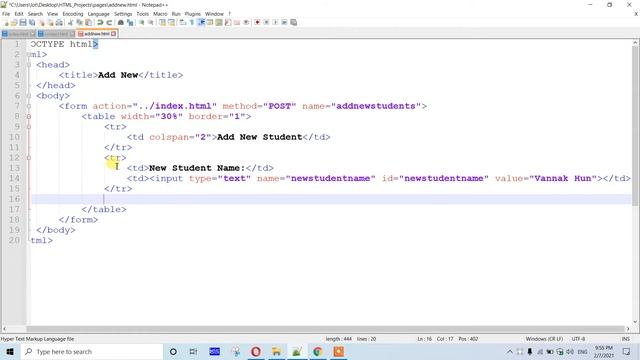Toggle file monitoring (eye icon)

coord(246,22)
